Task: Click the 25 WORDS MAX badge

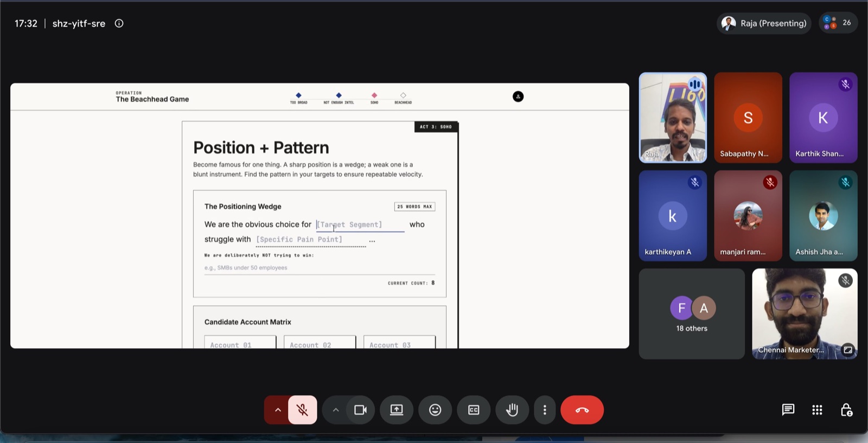Action: point(414,207)
